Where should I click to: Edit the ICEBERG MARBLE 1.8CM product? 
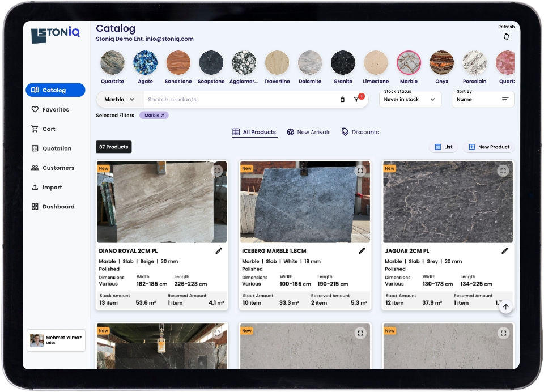pos(362,251)
